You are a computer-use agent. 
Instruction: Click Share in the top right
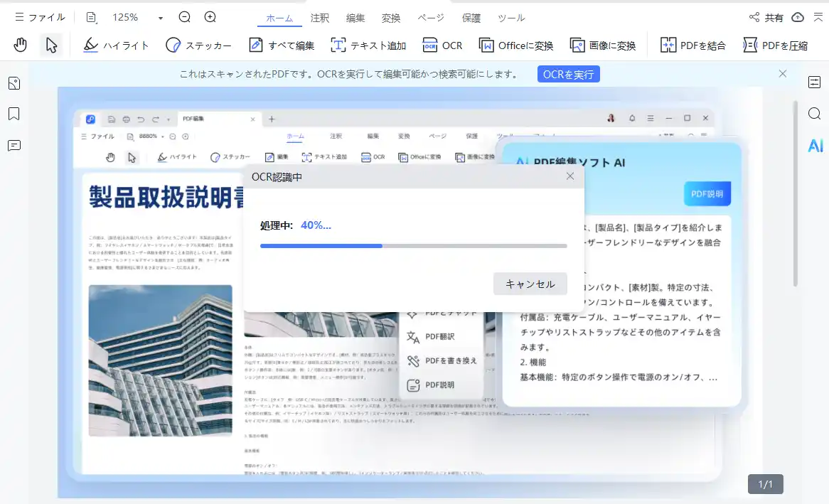click(x=766, y=18)
